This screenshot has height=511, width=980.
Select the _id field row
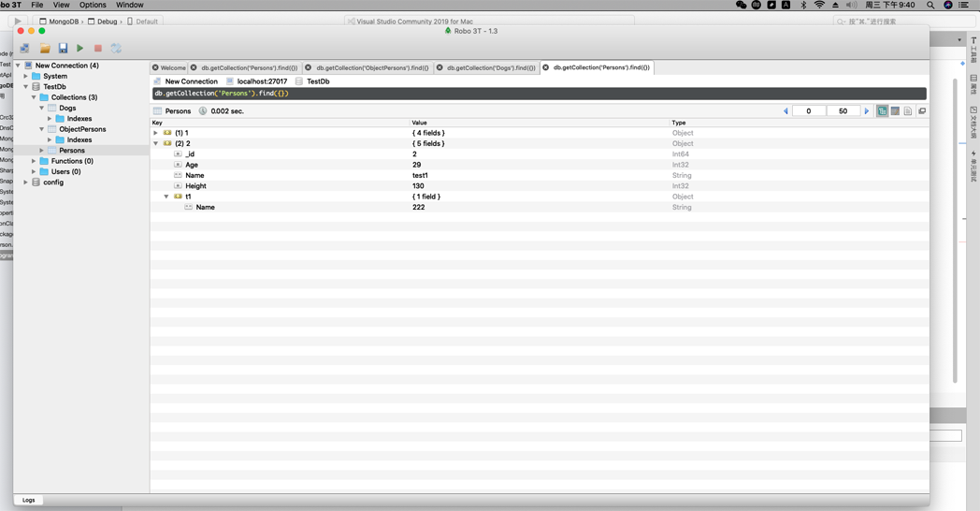click(x=540, y=153)
